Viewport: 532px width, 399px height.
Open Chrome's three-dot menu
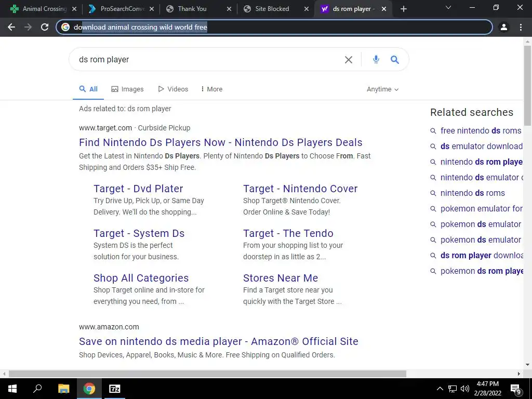tap(521, 27)
